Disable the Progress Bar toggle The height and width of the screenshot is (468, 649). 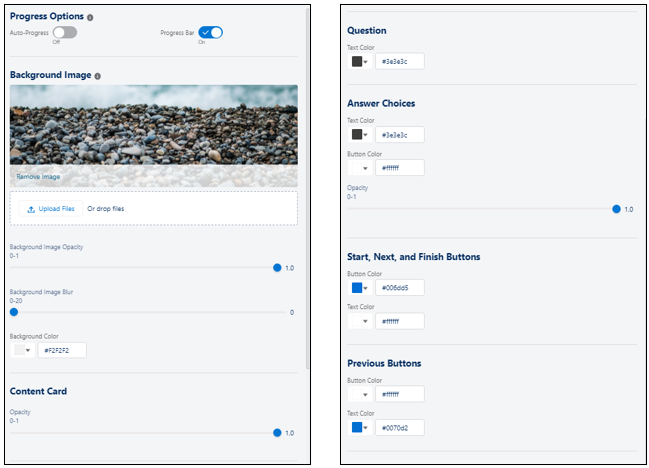tap(210, 32)
